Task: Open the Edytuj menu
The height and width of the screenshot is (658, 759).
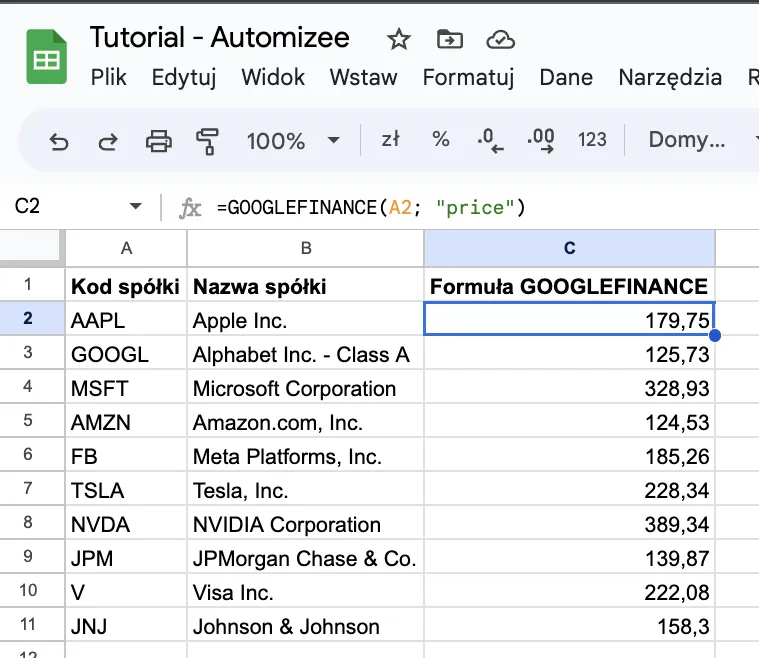Action: coord(184,77)
